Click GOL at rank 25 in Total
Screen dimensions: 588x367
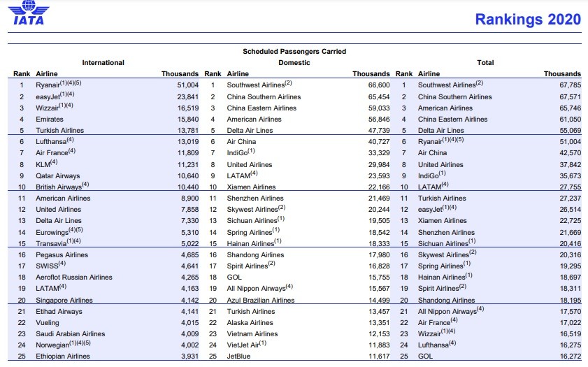point(425,357)
